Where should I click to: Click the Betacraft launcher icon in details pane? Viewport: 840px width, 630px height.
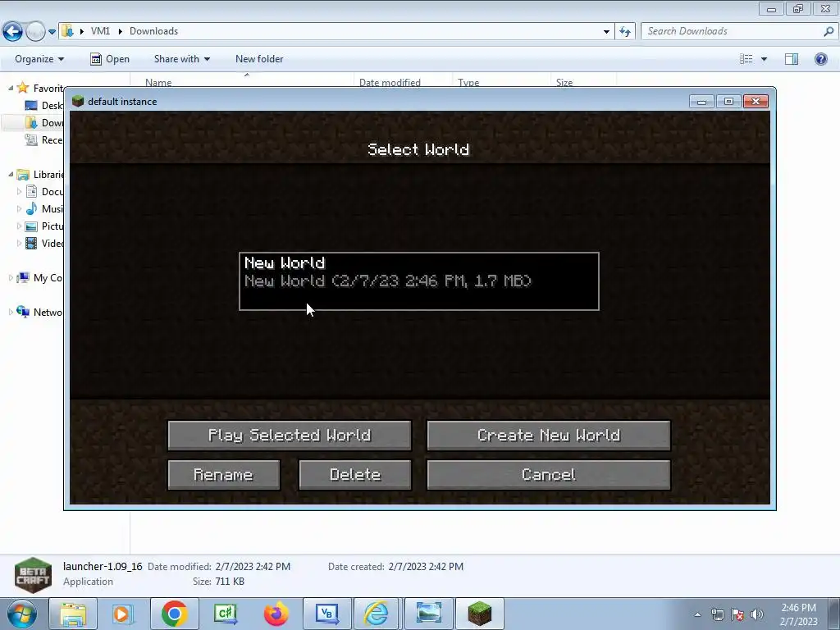(33, 575)
